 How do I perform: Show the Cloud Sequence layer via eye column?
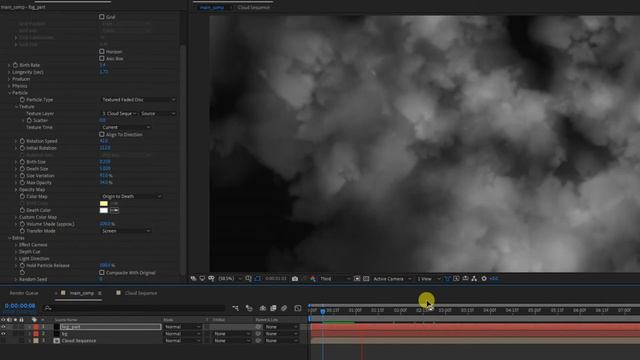pyautogui.click(x=3, y=340)
